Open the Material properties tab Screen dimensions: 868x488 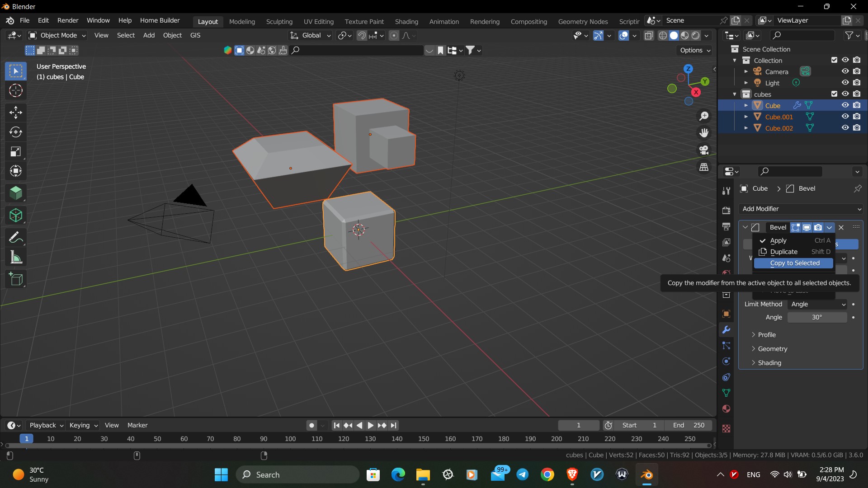coord(726,408)
